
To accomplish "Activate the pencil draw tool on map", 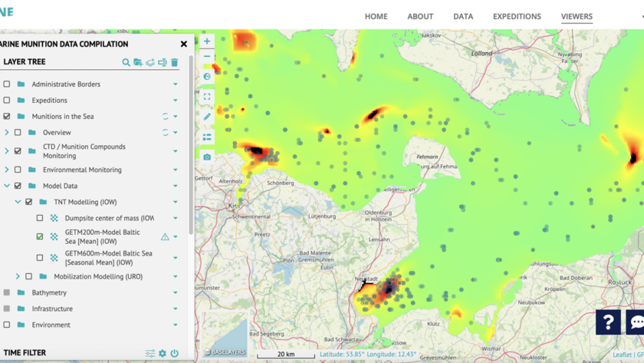I will 207,117.
